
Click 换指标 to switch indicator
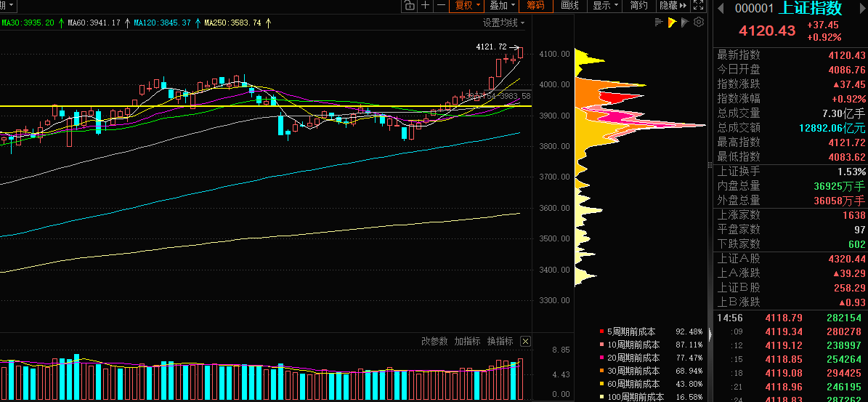500,341
